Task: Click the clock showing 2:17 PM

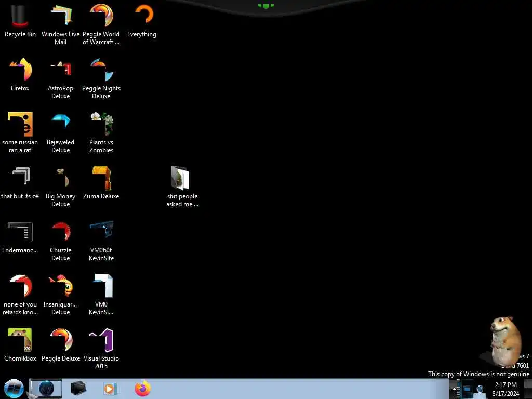Action: (506, 389)
